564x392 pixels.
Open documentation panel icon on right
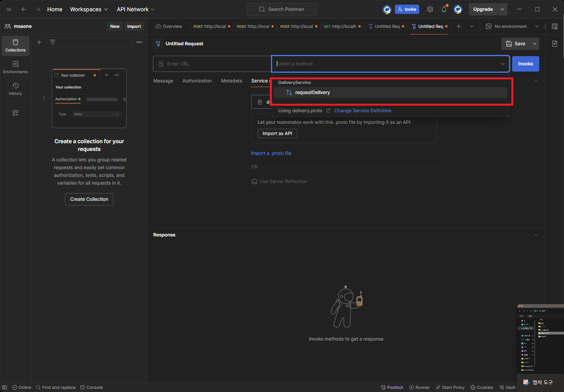coord(555,44)
